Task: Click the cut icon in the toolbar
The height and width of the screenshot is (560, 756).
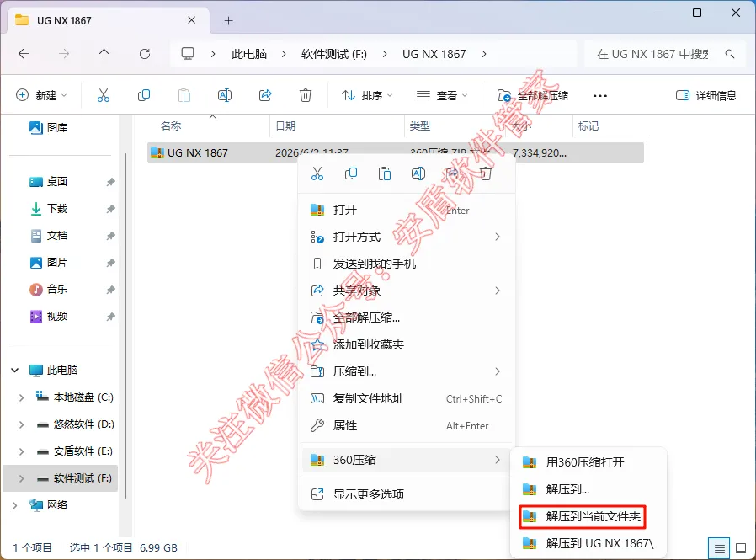Action: 104,95
